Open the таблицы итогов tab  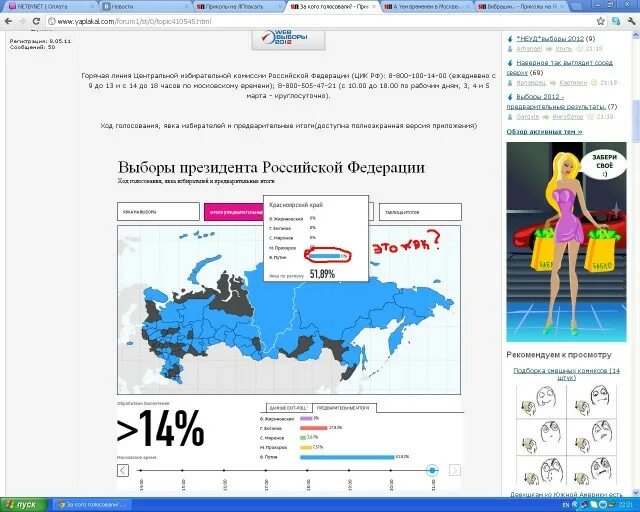point(420,212)
